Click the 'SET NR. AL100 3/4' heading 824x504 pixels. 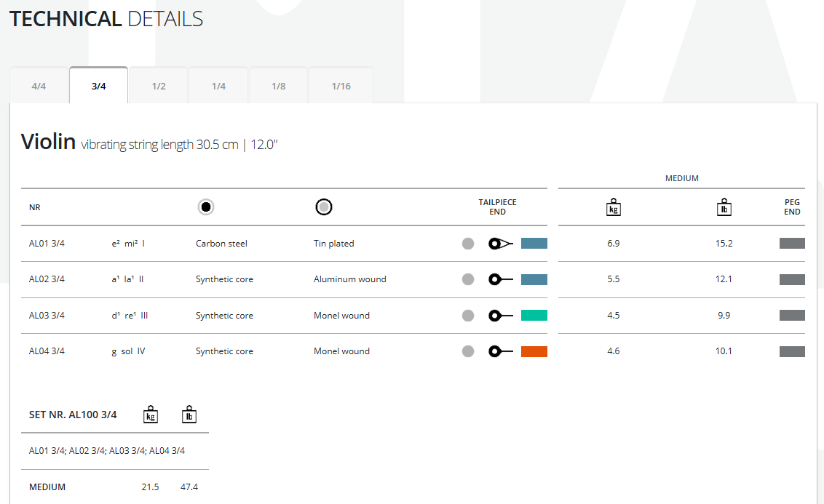click(73, 415)
